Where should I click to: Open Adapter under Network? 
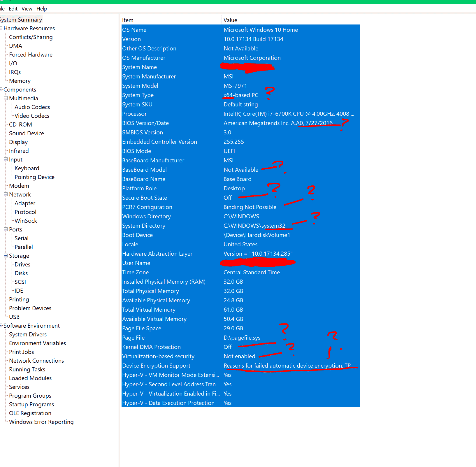(25, 203)
